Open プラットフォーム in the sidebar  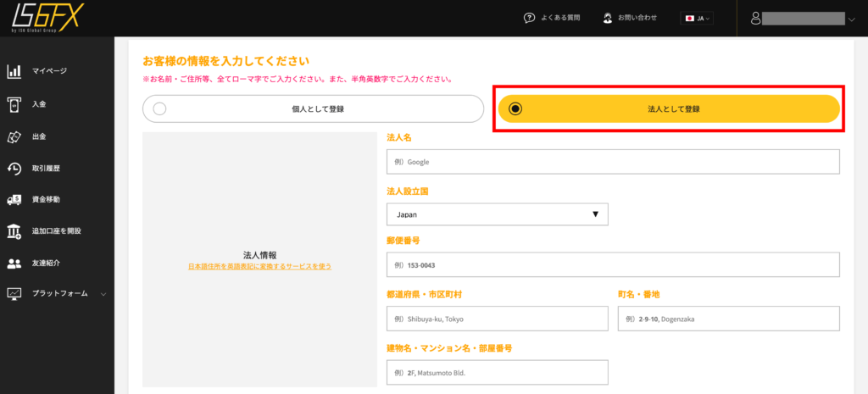click(60, 294)
